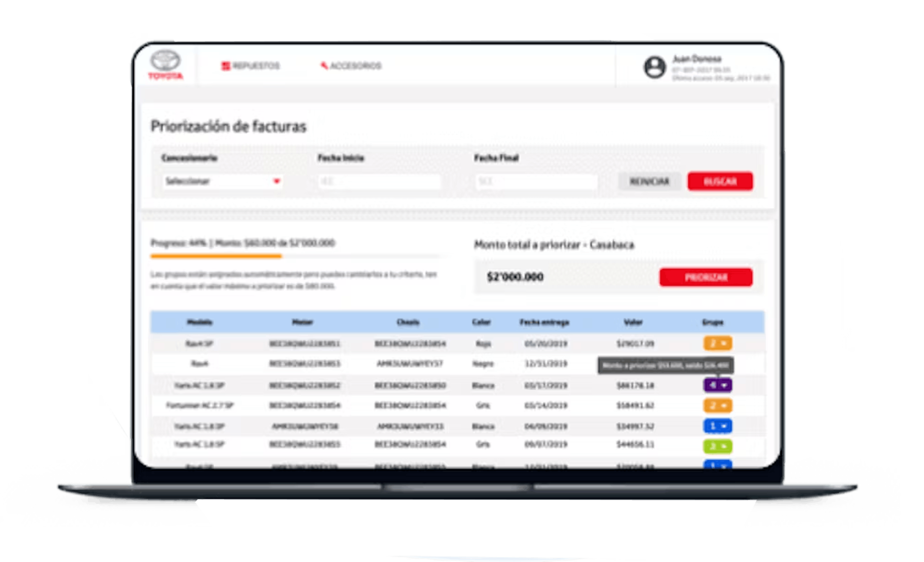
Task: Expand the Concesionario Seleccionar dropdown
Action: pos(223,181)
